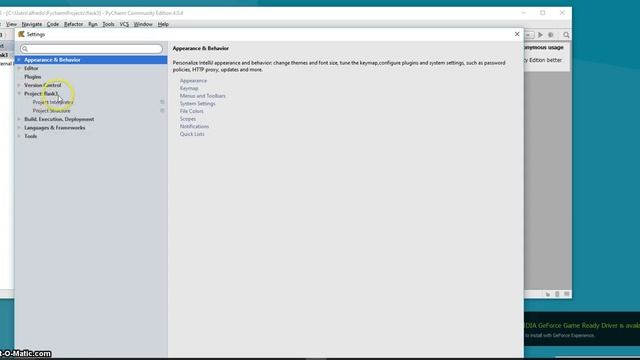Expand the Editor tree arrow
Screen dimensions: 640x360
(19, 69)
